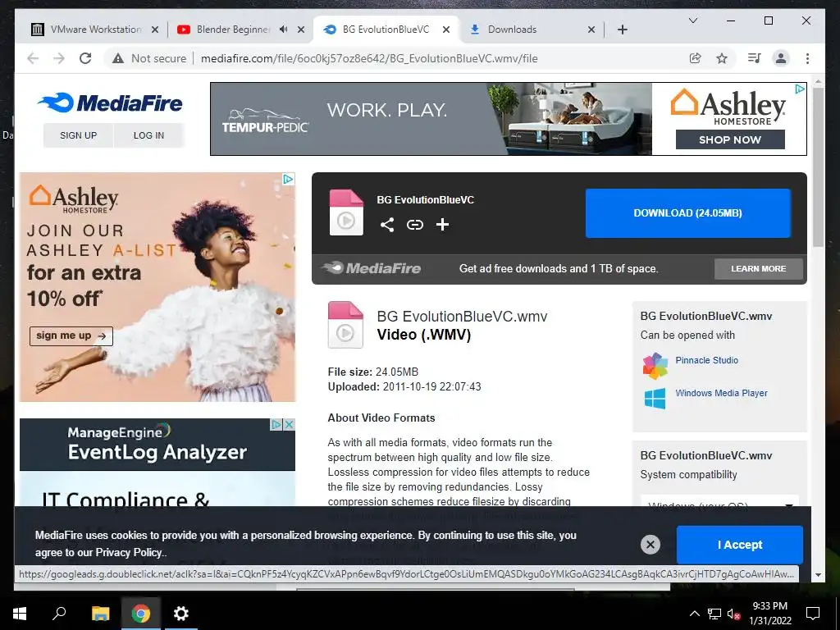Click the scrollbar down arrow
The image size is (840, 630).
pos(818,575)
